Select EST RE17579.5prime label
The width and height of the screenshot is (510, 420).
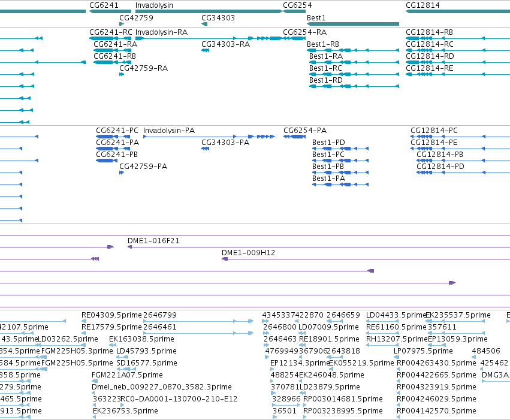tap(111, 327)
